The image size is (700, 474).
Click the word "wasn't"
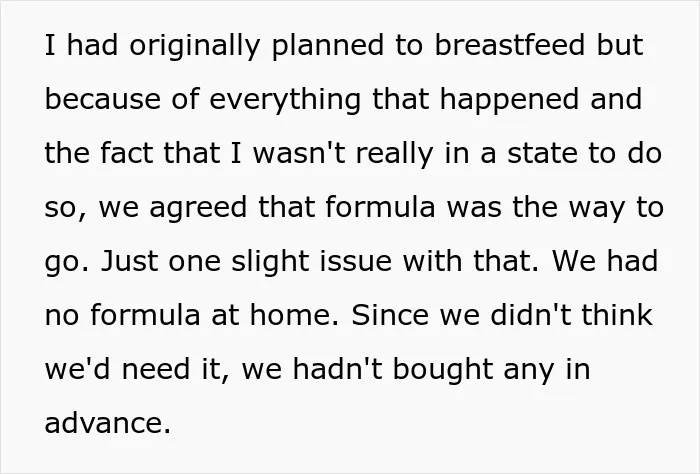tap(299, 153)
